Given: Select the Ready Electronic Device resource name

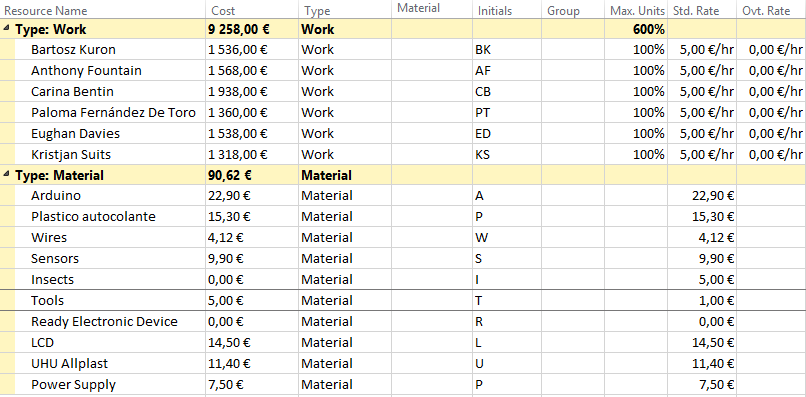Looking at the screenshot, I should [104, 322].
